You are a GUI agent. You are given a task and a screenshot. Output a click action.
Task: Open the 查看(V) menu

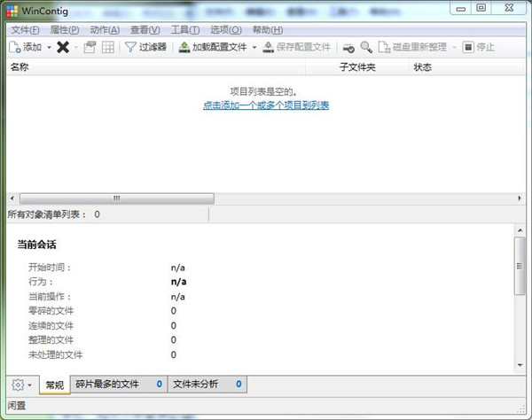click(145, 30)
